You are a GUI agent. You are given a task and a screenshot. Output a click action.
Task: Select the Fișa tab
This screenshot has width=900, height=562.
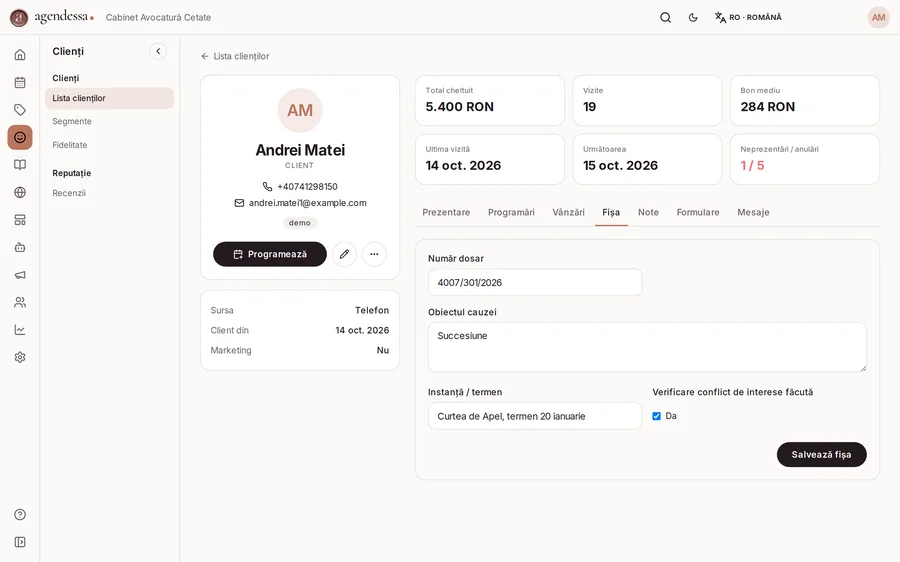[x=611, y=212]
